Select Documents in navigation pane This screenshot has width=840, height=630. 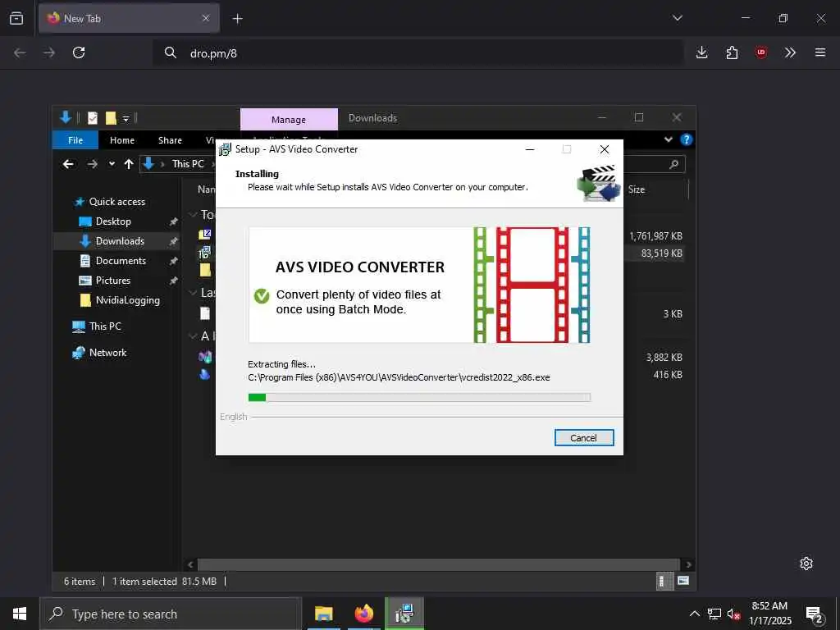tap(121, 261)
